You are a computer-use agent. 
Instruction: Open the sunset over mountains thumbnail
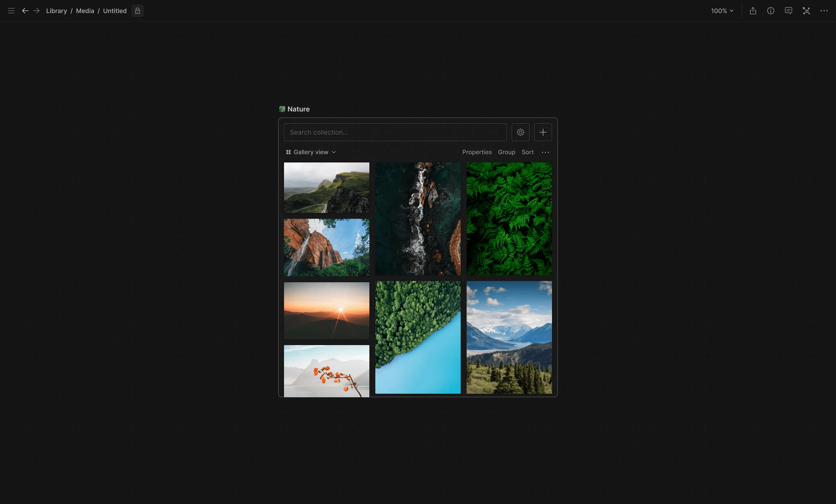[x=326, y=311]
